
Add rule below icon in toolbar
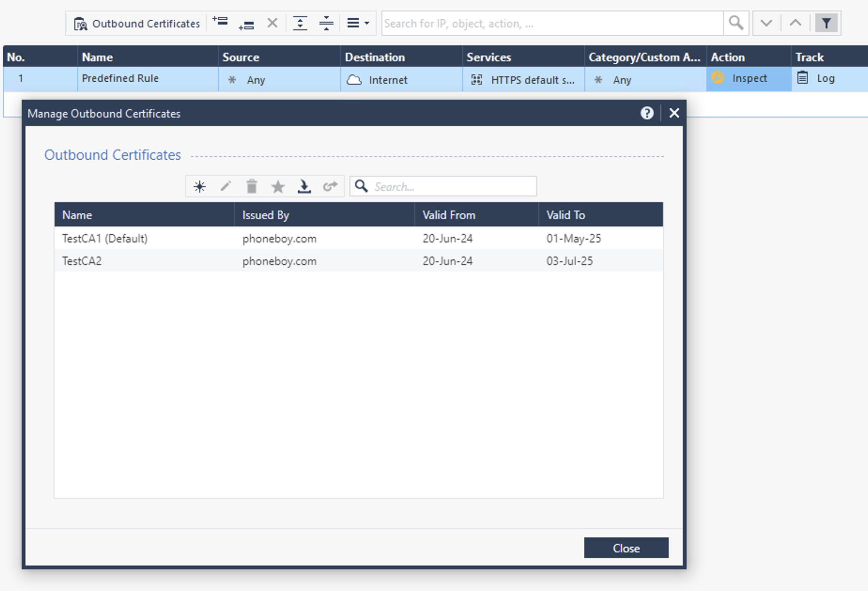point(246,24)
